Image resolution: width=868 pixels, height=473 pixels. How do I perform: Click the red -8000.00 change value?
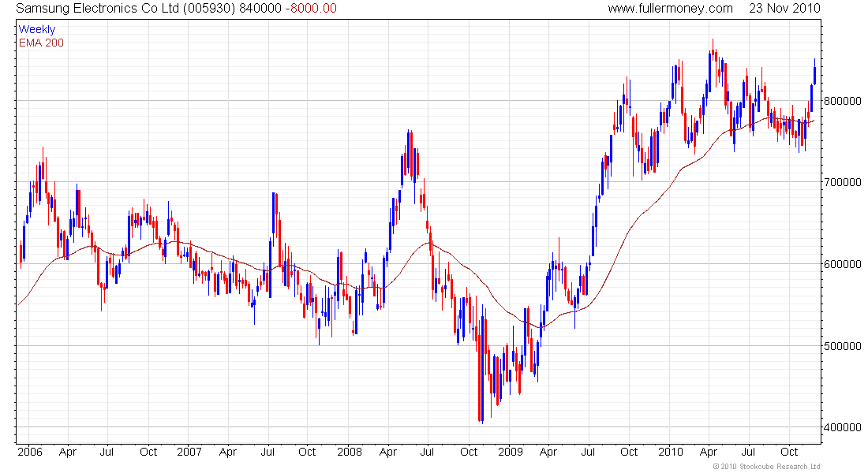(311, 9)
